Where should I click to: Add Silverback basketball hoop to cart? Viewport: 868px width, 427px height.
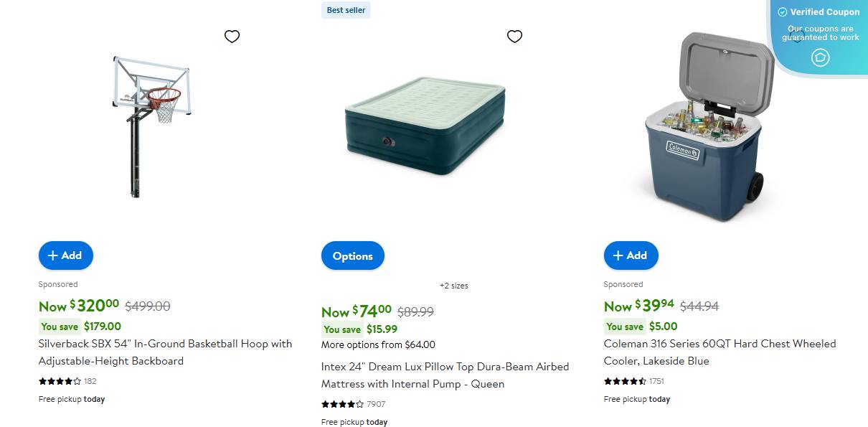pos(65,255)
